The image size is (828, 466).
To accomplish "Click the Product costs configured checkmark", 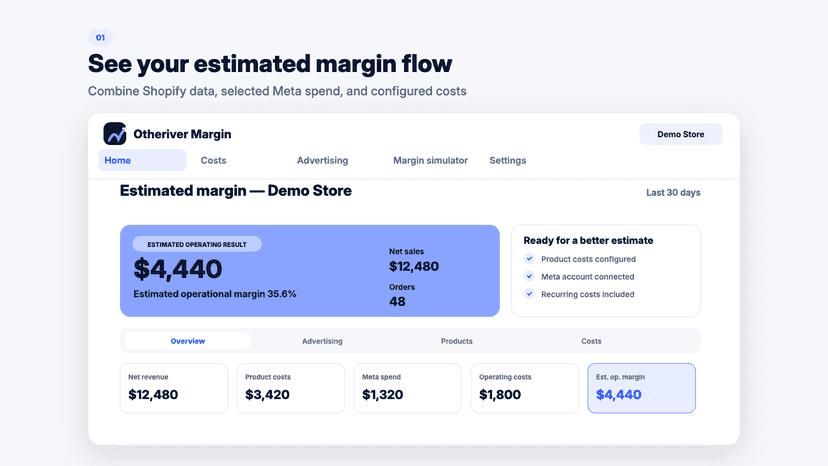I will click(x=529, y=258).
